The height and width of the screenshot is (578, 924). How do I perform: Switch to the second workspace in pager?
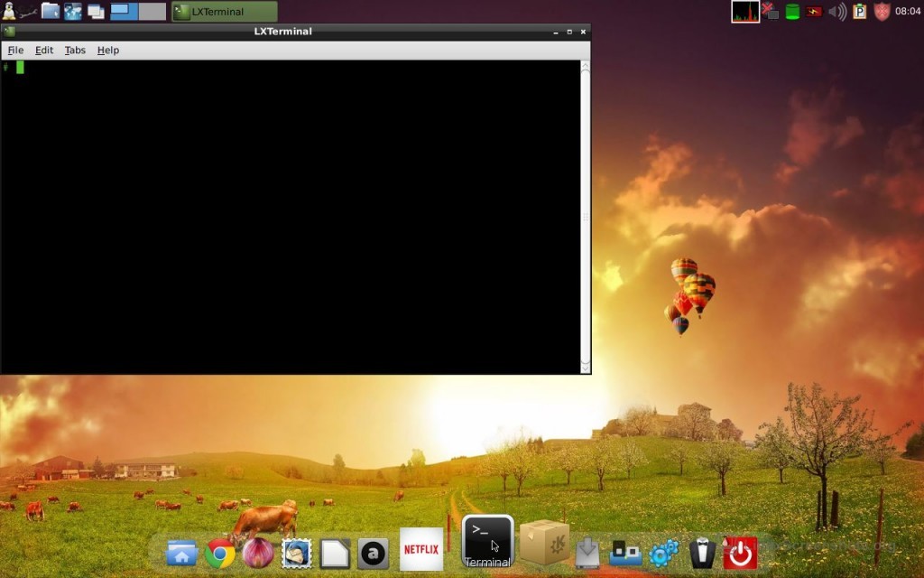coord(152,12)
